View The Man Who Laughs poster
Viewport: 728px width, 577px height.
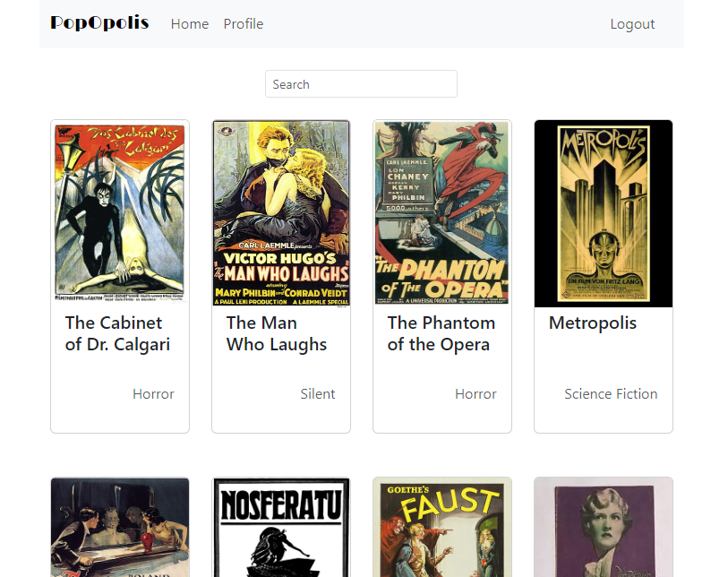(x=280, y=212)
